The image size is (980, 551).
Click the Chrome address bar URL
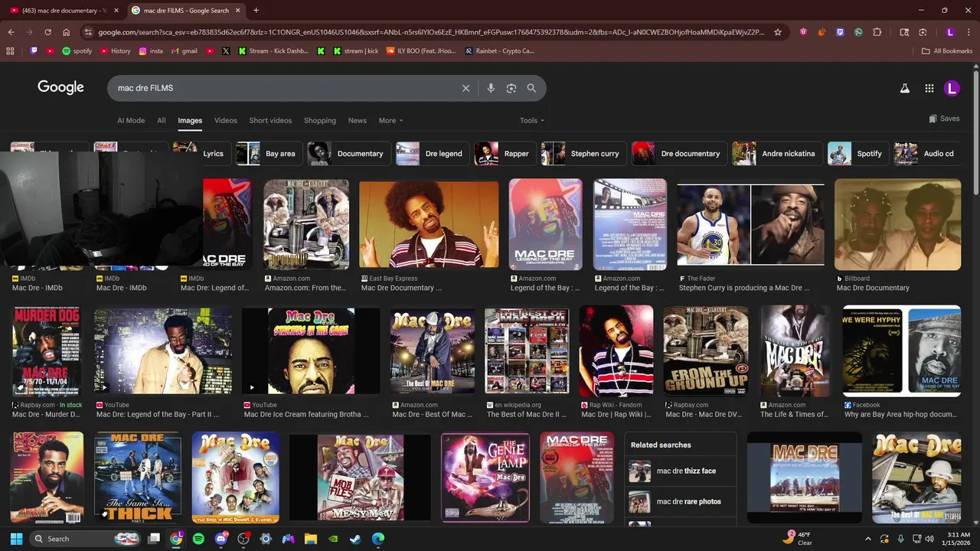[431, 32]
